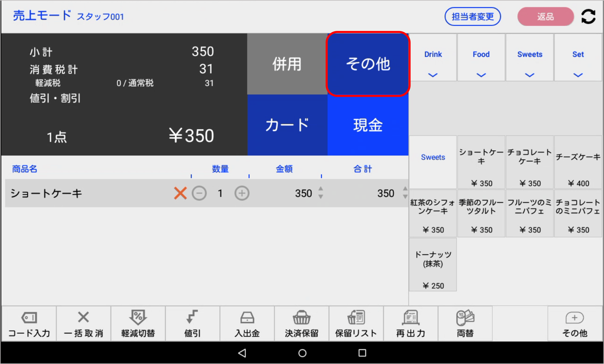Screen dimensions: 604x364
Task: Click the 入出金 cash drawer icon
Action: click(x=247, y=323)
